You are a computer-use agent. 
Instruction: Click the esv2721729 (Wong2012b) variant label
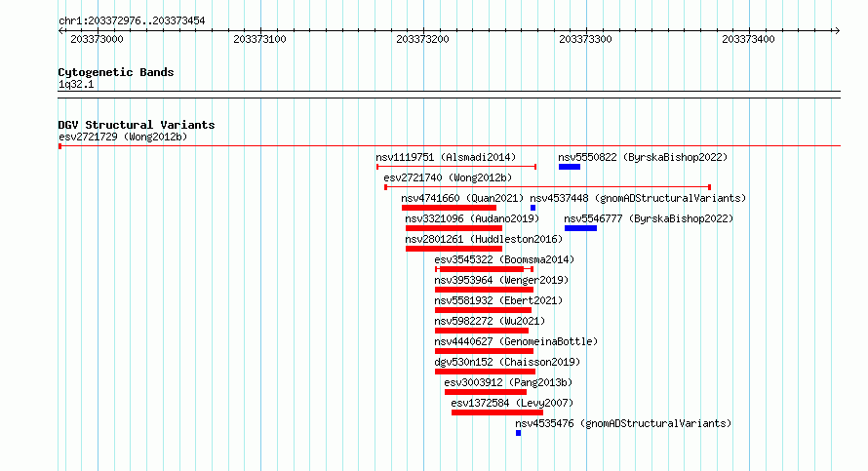click(x=123, y=137)
